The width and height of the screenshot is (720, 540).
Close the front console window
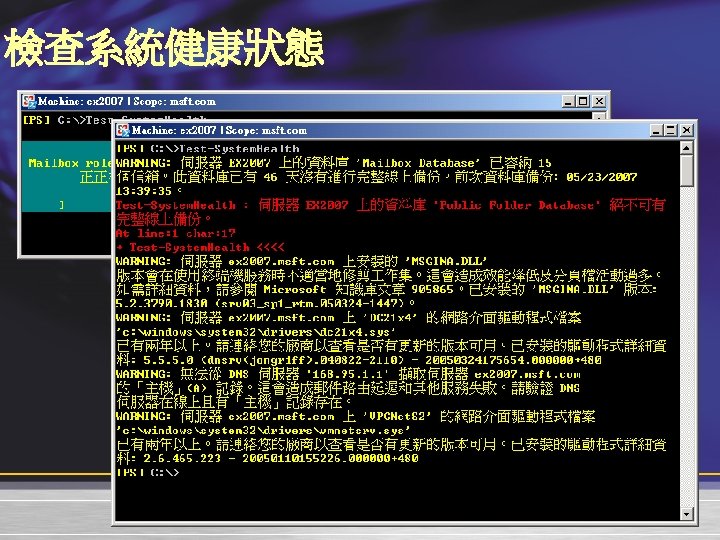pyautogui.click(x=686, y=130)
